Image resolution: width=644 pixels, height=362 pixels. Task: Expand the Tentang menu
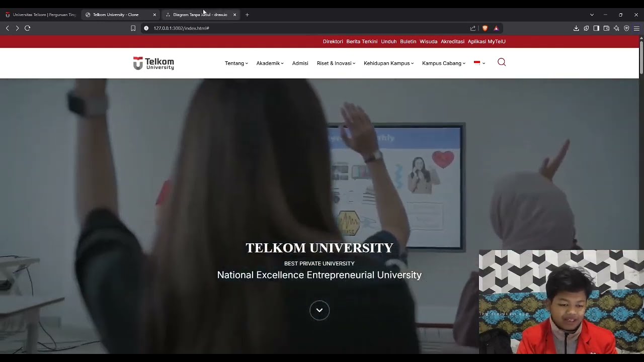(x=236, y=63)
